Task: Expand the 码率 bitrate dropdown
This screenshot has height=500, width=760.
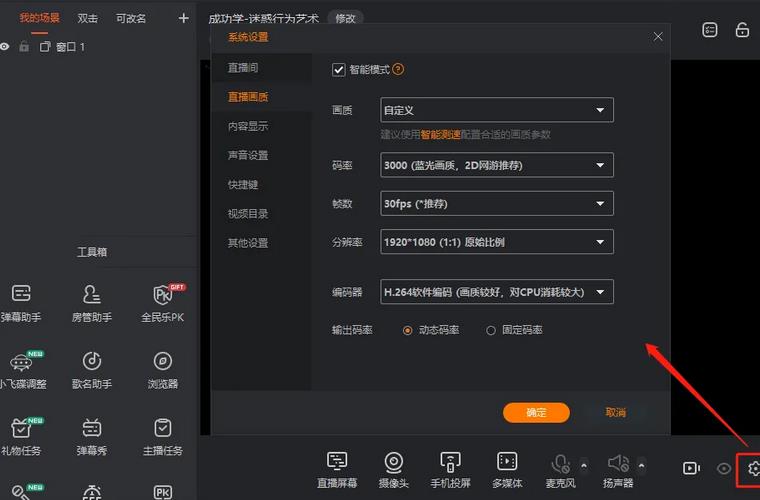Action: [497, 165]
